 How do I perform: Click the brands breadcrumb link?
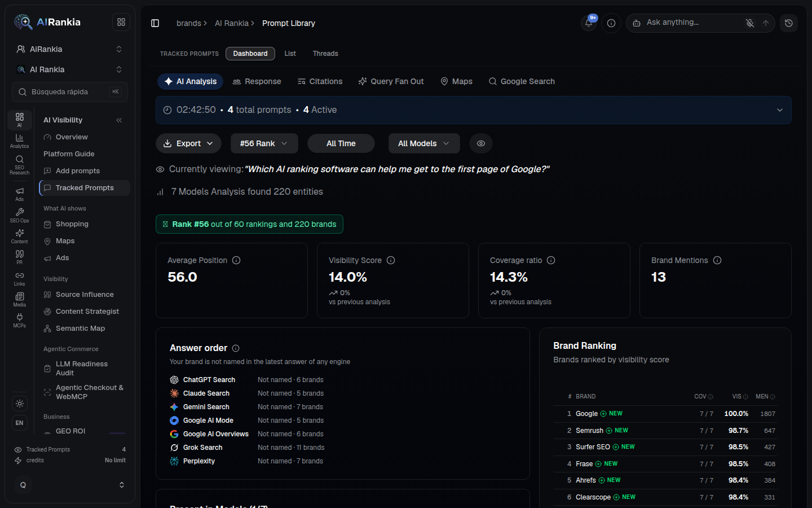coord(189,23)
